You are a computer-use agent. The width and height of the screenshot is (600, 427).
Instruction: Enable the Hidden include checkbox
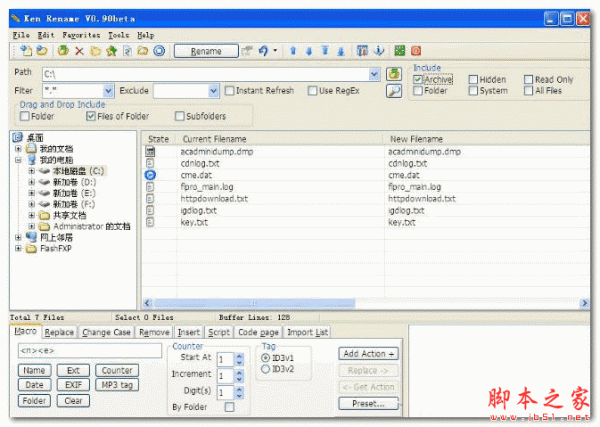coord(473,79)
